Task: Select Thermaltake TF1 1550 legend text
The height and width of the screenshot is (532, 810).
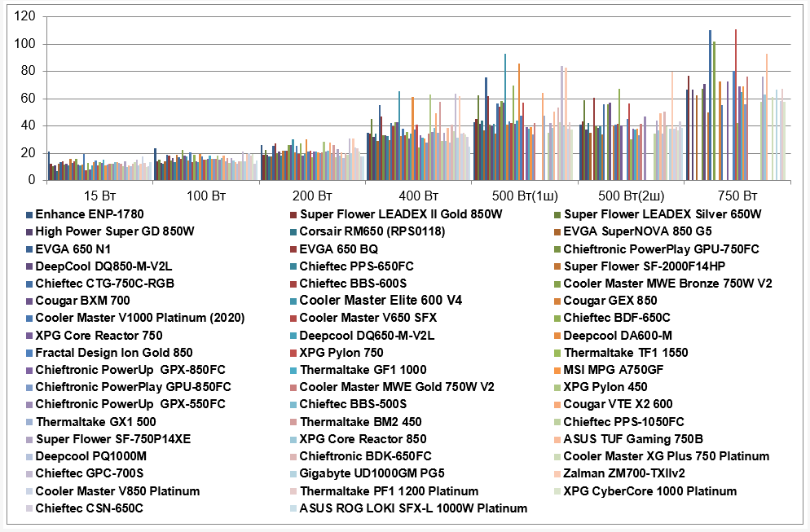Action: tap(626, 353)
